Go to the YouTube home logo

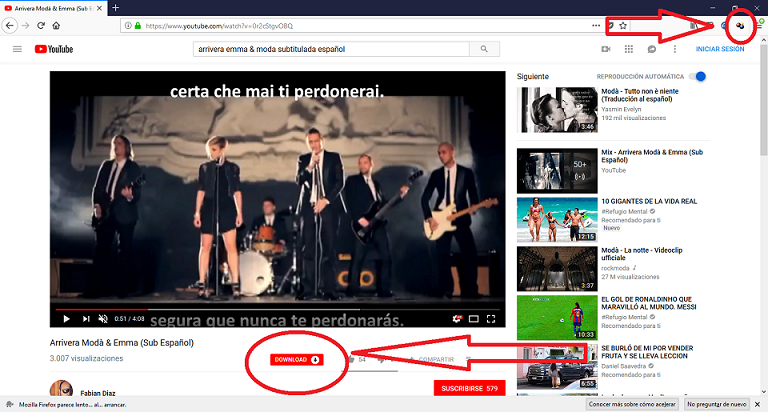pyautogui.click(x=54, y=49)
